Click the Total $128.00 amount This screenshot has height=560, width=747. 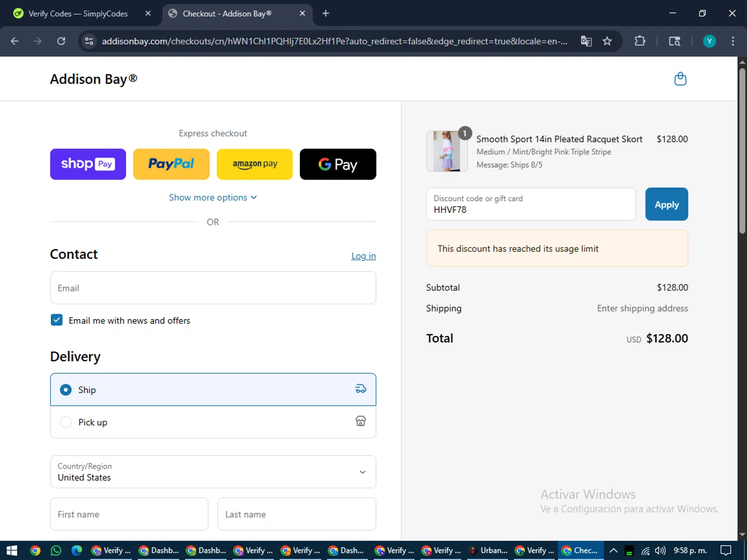(667, 338)
